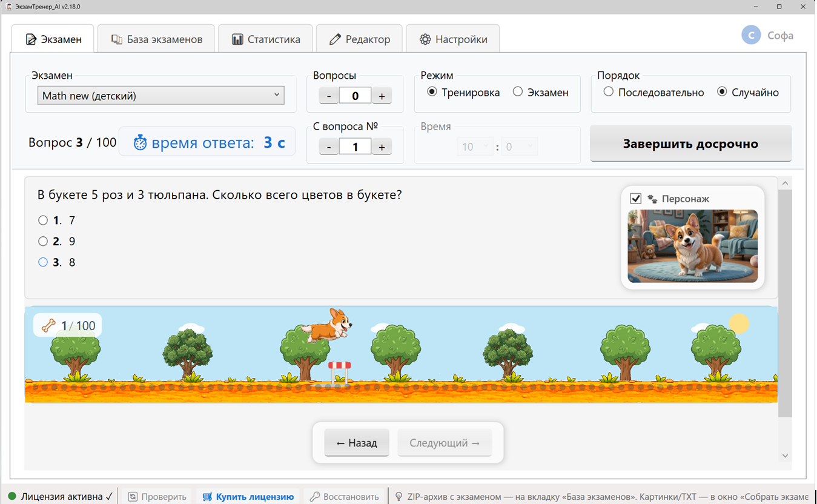
Task: Click the Восстановить button
Action: 345,496
